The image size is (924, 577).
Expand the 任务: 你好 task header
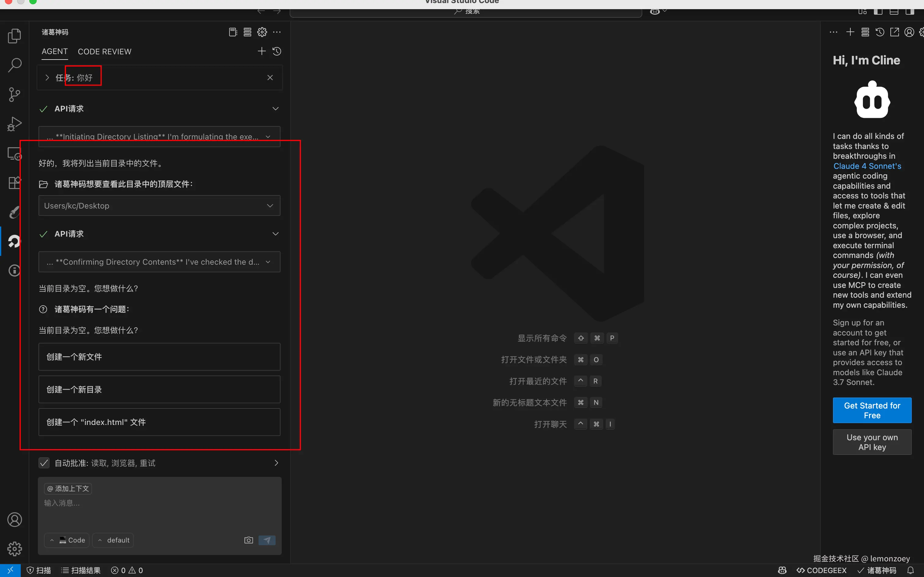47,78
